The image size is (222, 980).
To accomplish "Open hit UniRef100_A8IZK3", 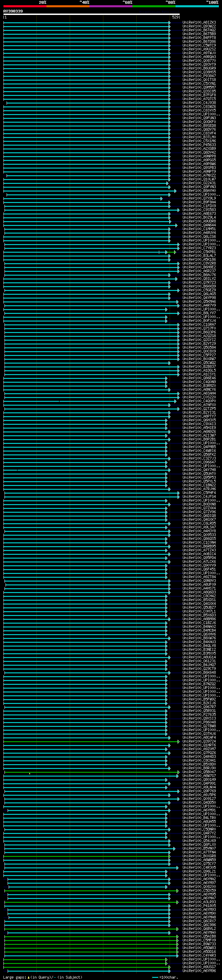I will coord(199,23).
